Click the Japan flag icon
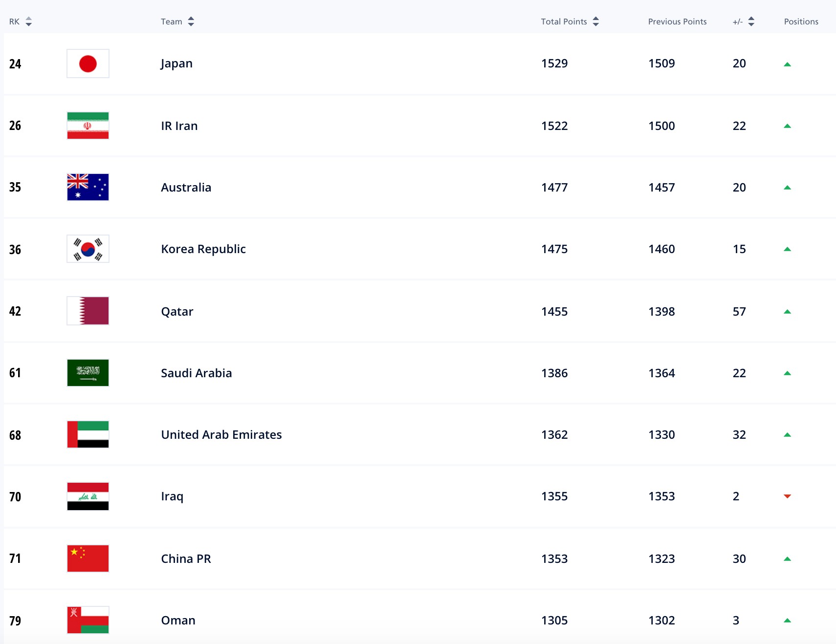This screenshot has width=836, height=644. pos(88,64)
